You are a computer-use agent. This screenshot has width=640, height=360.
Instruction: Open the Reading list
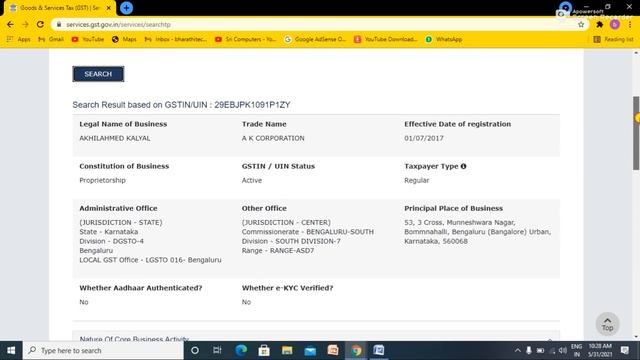tap(613, 39)
